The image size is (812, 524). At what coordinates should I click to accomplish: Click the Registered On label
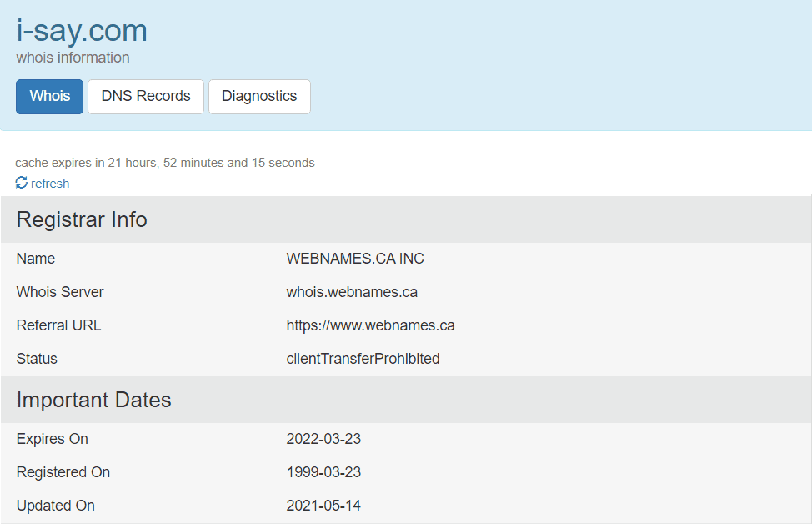click(63, 472)
